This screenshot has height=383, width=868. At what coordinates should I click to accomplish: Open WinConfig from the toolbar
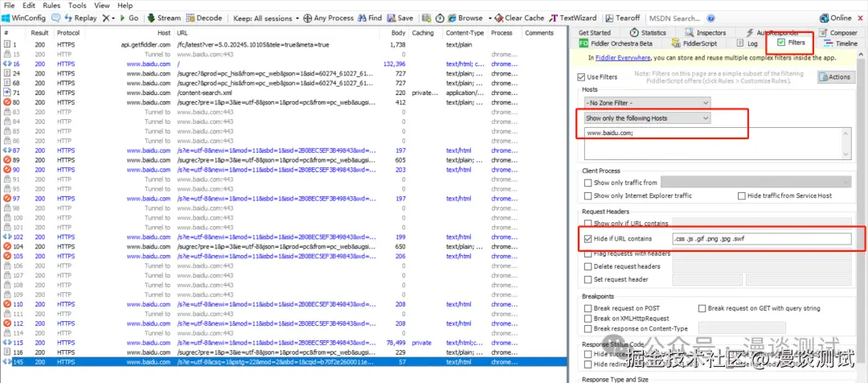click(24, 18)
